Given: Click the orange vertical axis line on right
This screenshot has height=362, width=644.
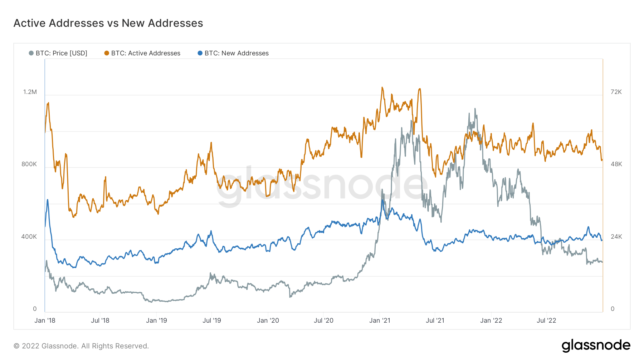Looking at the screenshot, I should pyautogui.click(x=603, y=186).
